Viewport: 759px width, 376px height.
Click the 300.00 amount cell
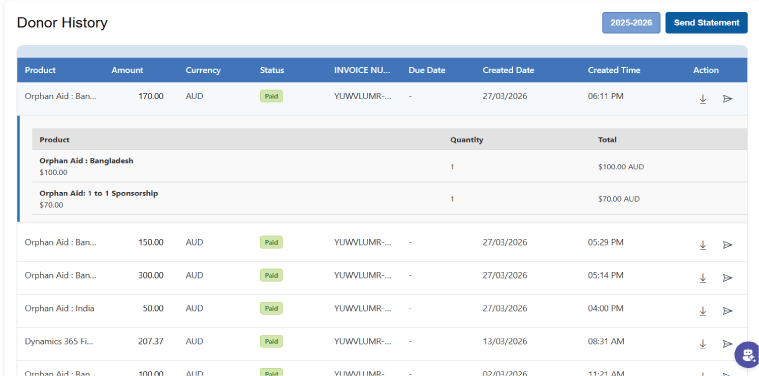151,275
